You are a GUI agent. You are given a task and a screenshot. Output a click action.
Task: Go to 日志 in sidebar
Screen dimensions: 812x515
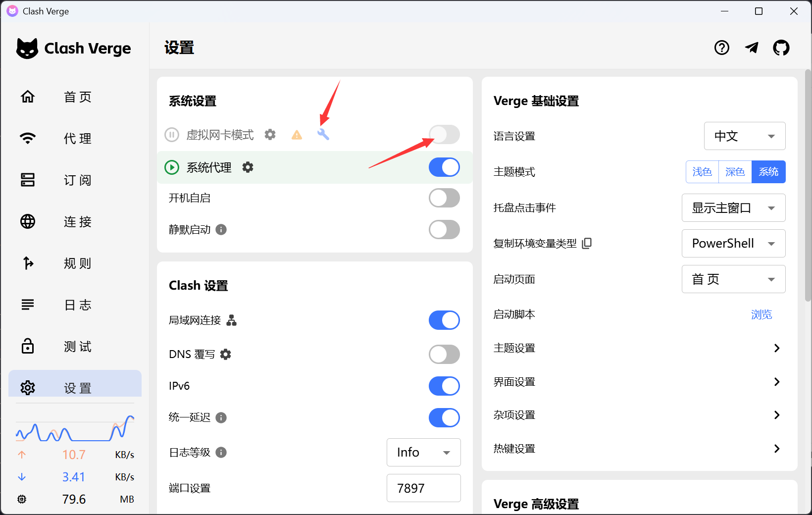pyautogui.click(x=75, y=305)
